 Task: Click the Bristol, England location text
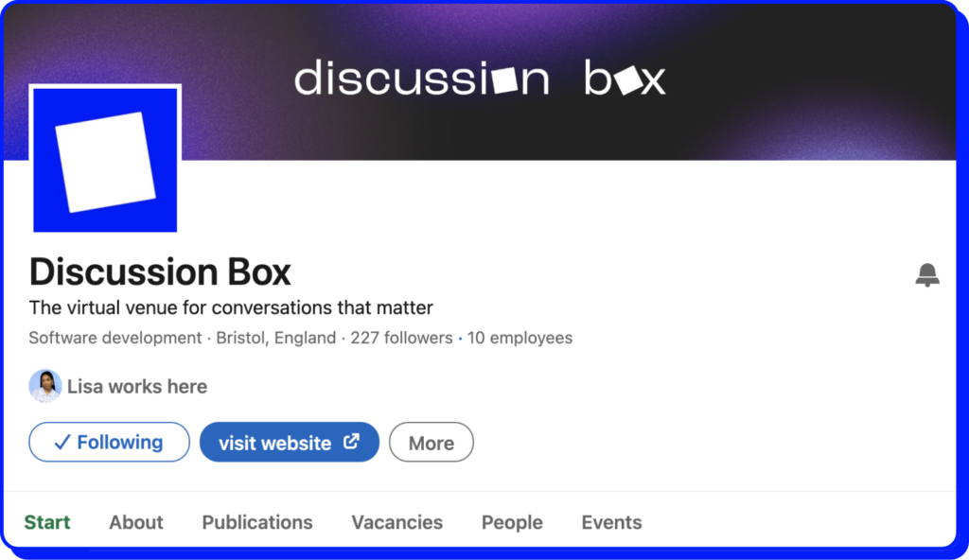[x=275, y=338]
